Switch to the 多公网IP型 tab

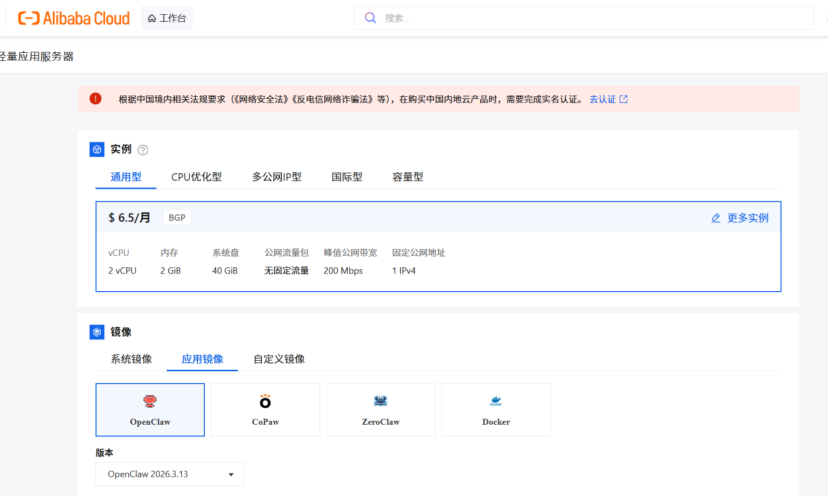(x=276, y=177)
